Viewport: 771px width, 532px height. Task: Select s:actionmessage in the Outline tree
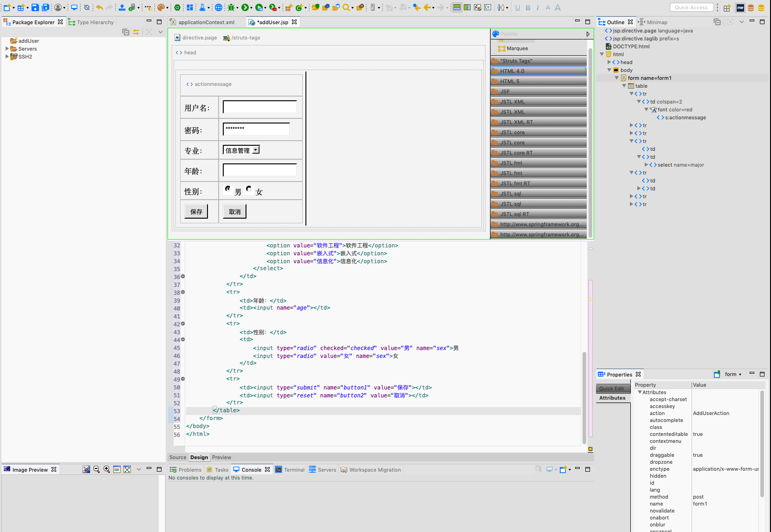click(681, 117)
